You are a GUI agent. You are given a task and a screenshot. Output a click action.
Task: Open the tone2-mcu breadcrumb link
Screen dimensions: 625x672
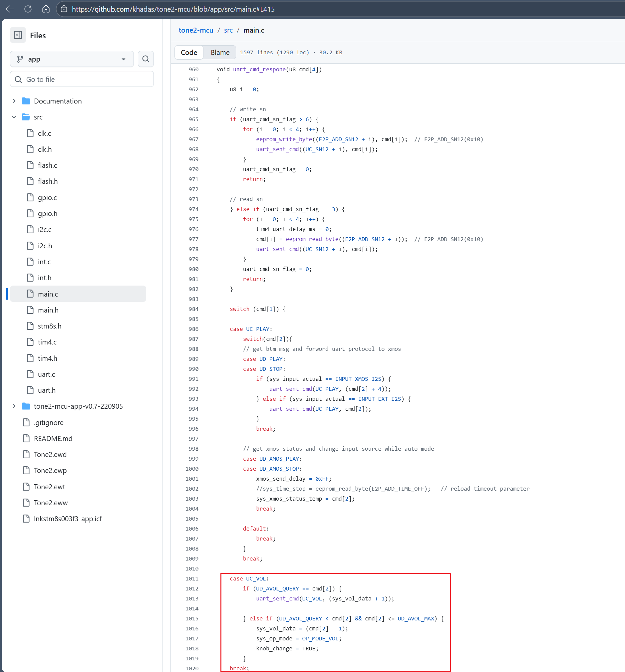click(x=196, y=30)
